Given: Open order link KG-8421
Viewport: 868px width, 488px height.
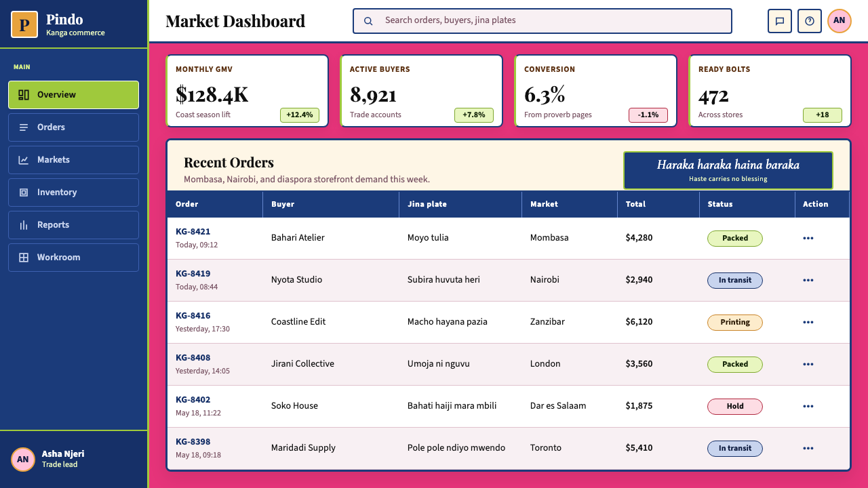Looking at the screenshot, I should tap(193, 232).
